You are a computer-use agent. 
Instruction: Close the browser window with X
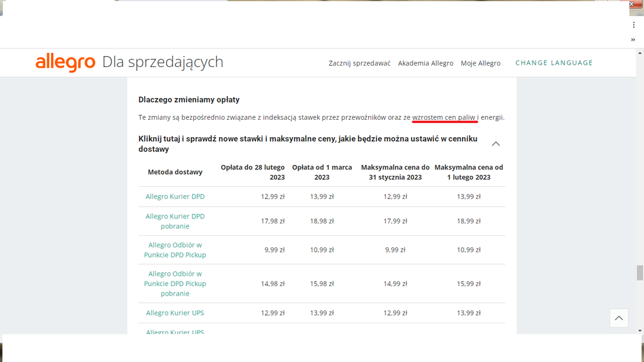click(632, 5)
